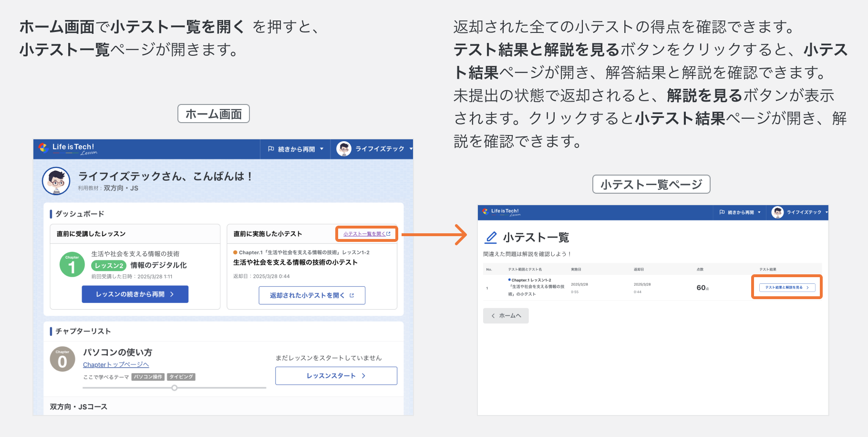Image resolution: width=868 pixels, height=437 pixels.
Task: Click the pencil icon beside 小テスト一覧 heading
Action: click(x=491, y=237)
